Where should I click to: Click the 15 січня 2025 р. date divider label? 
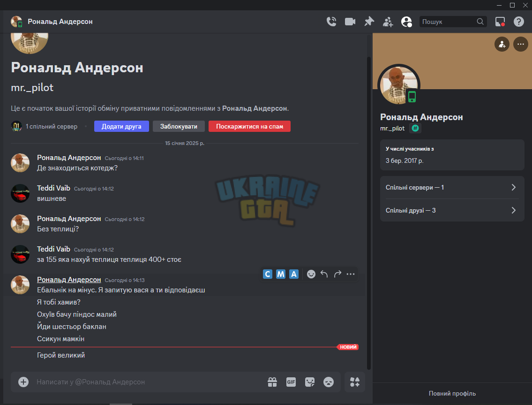click(x=185, y=143)
